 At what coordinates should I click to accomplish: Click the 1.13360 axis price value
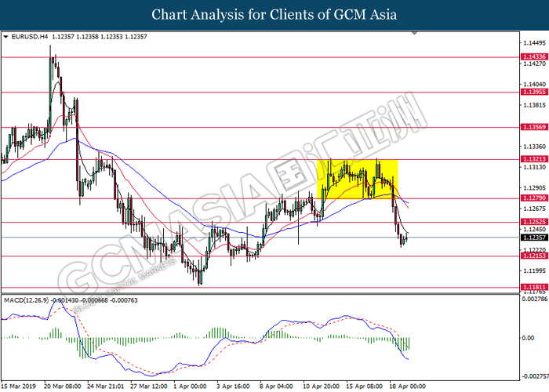pos(534,147)
